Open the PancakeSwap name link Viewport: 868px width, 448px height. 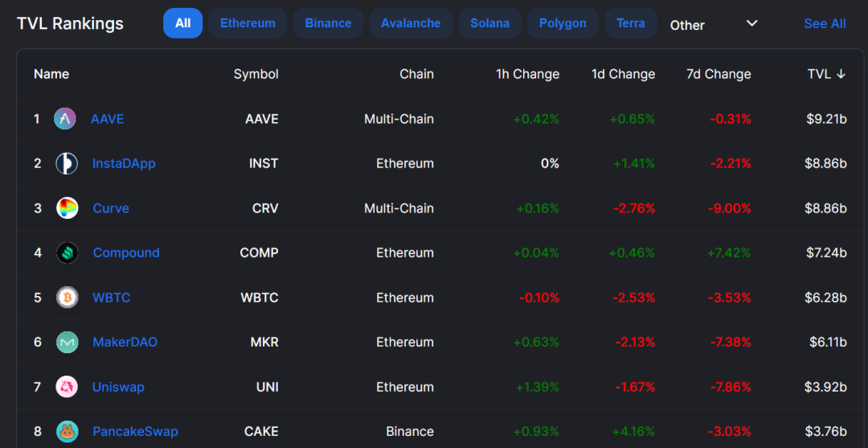(x=135, y=431)
